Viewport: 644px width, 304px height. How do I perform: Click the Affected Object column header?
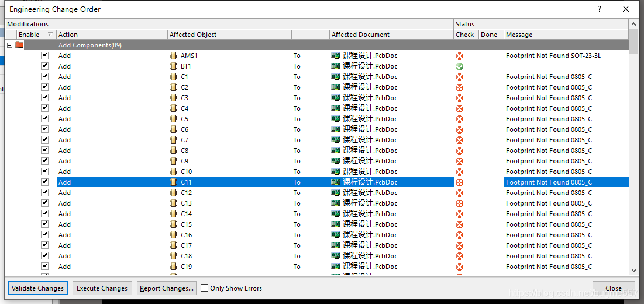230,35
